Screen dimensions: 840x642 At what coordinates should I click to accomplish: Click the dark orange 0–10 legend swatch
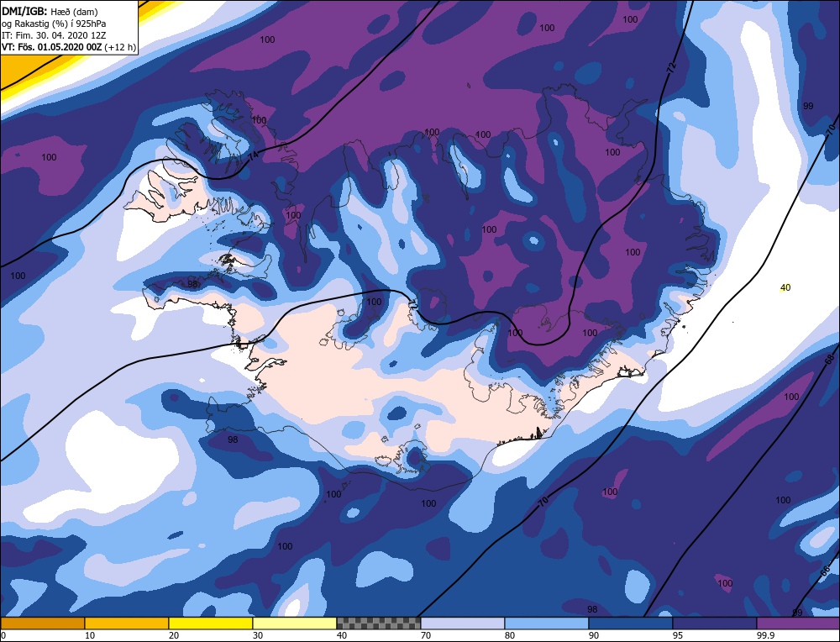pos(43,624)
